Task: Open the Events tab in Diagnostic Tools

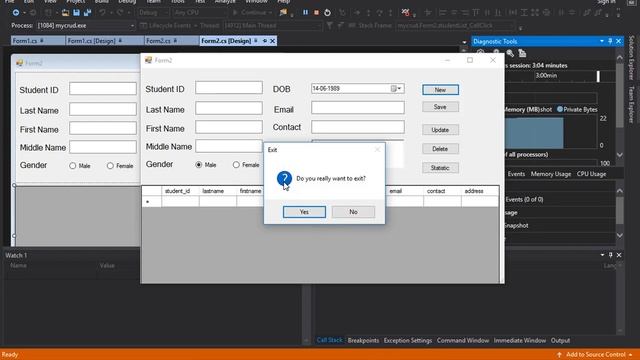Action: (x=516, y=174)
